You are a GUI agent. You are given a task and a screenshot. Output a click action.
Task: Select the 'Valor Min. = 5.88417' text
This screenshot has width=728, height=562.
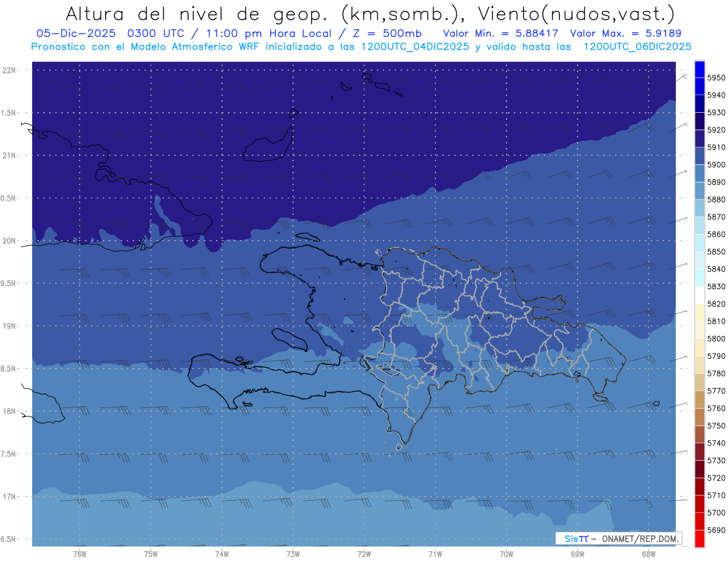(x=500, y=33)
